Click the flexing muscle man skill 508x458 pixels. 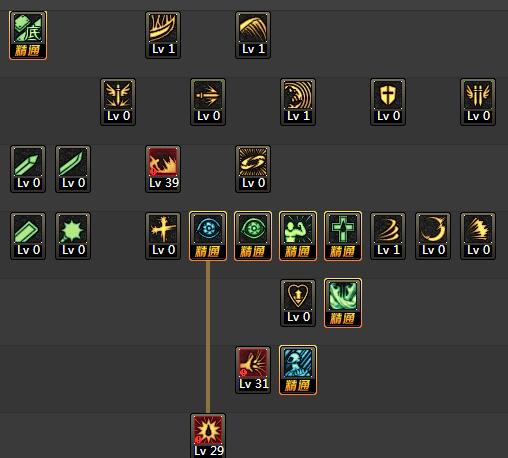tap(298, 236)
